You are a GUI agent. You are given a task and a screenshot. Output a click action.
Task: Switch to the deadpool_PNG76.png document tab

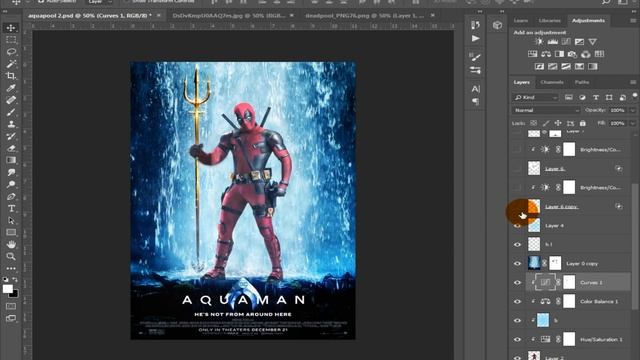[x=364, y=16]
